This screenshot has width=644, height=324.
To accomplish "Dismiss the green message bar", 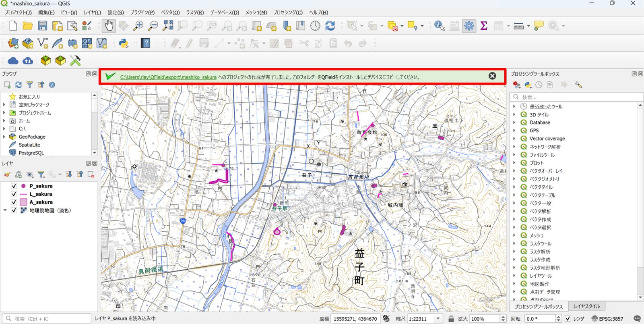I will (492, 76).
